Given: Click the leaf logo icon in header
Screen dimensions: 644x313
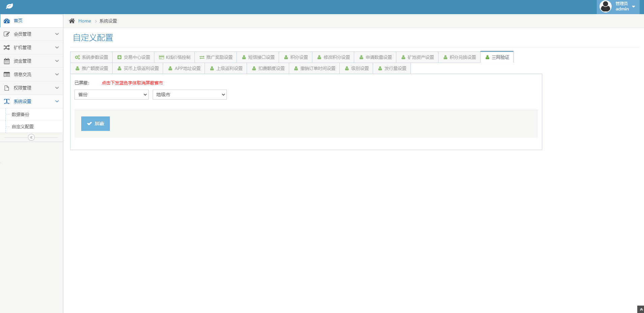Looking at the screenshot, I should 10,6.
